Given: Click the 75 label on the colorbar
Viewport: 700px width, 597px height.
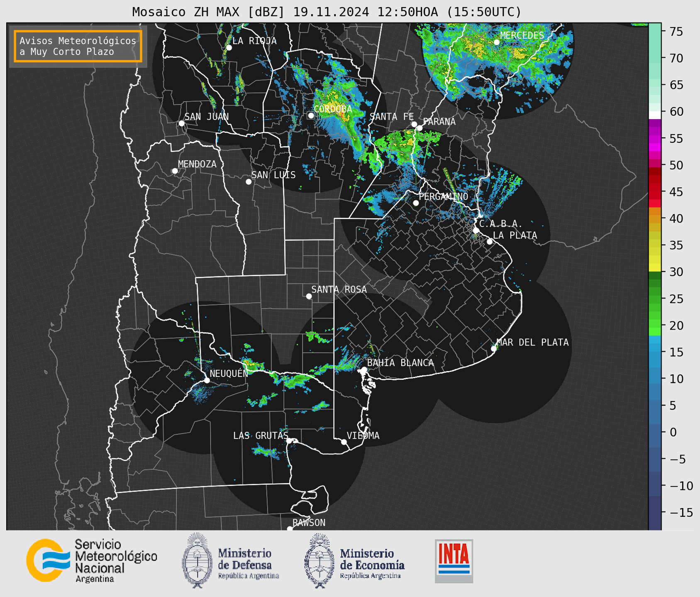Looking at the screenshot, I should (676, 32).
